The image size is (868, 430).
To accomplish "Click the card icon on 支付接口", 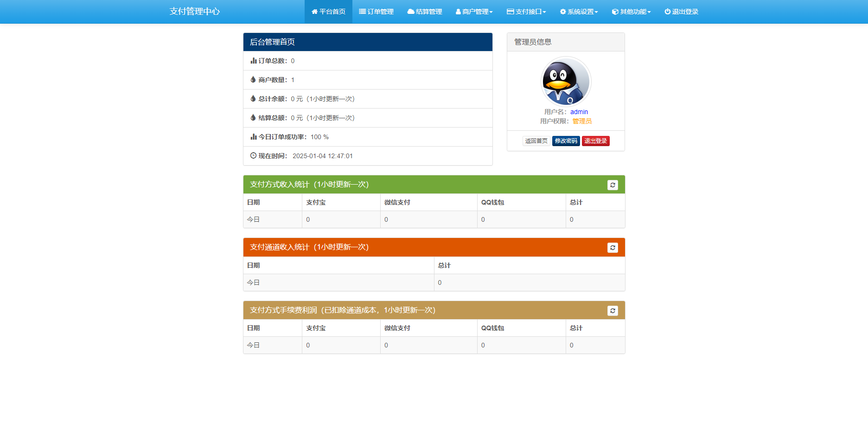I will click(510, 12).
